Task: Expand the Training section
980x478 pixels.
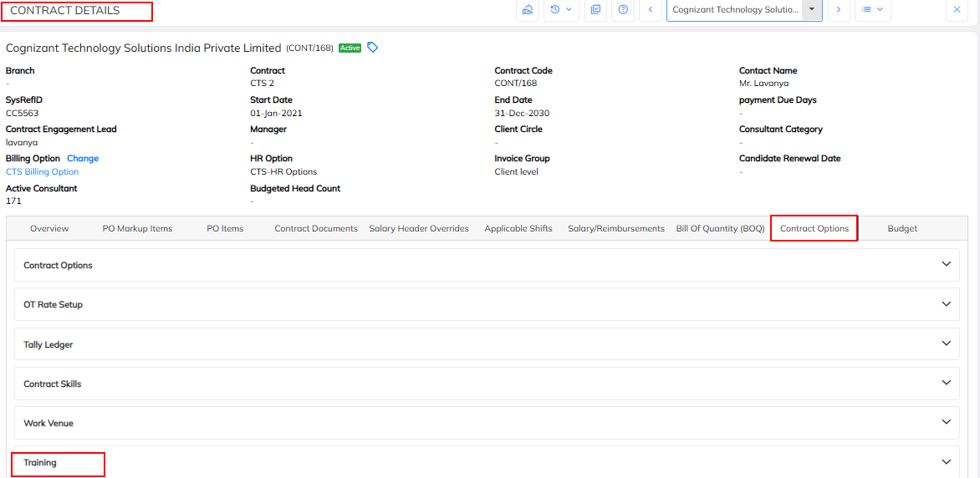Action: tap(946, 462)
